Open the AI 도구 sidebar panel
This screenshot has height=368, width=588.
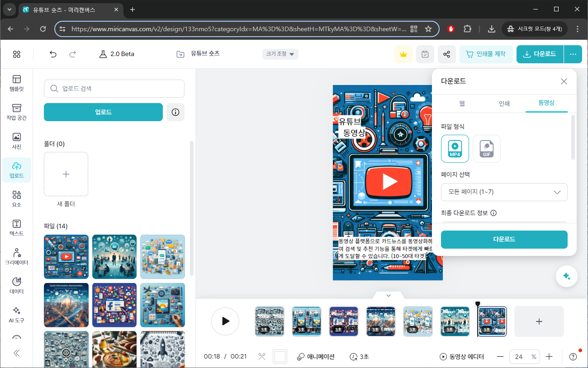17,315
